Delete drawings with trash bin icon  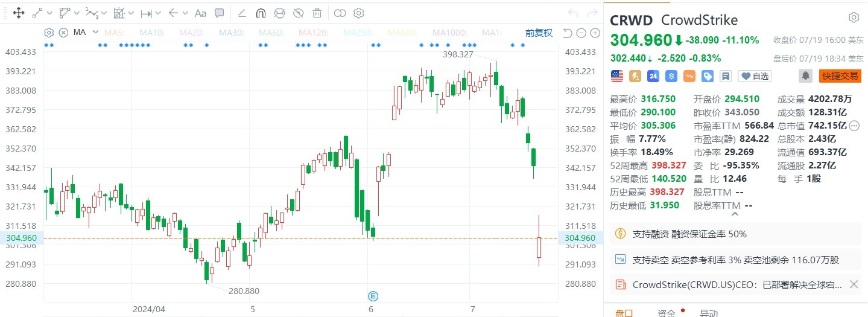click(317, 13)
